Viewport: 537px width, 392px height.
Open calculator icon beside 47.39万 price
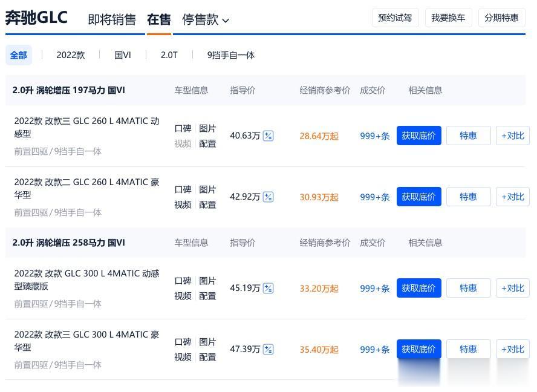268,350
